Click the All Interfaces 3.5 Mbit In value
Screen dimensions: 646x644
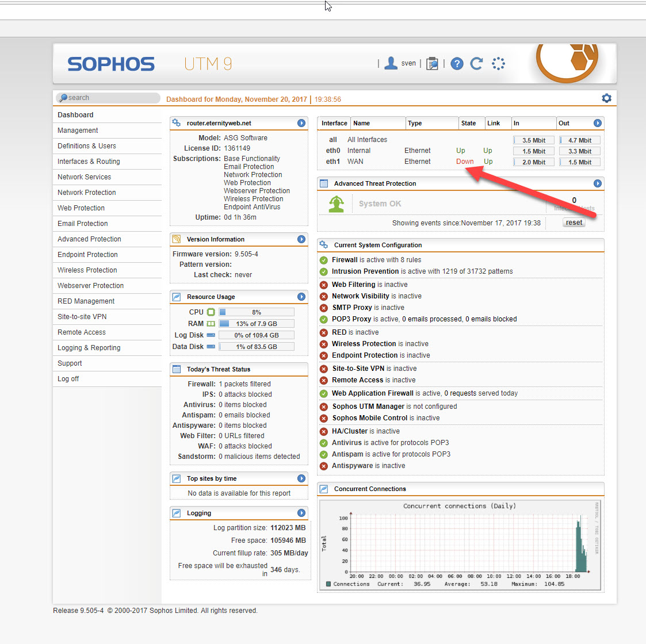[x=533, y=140]
